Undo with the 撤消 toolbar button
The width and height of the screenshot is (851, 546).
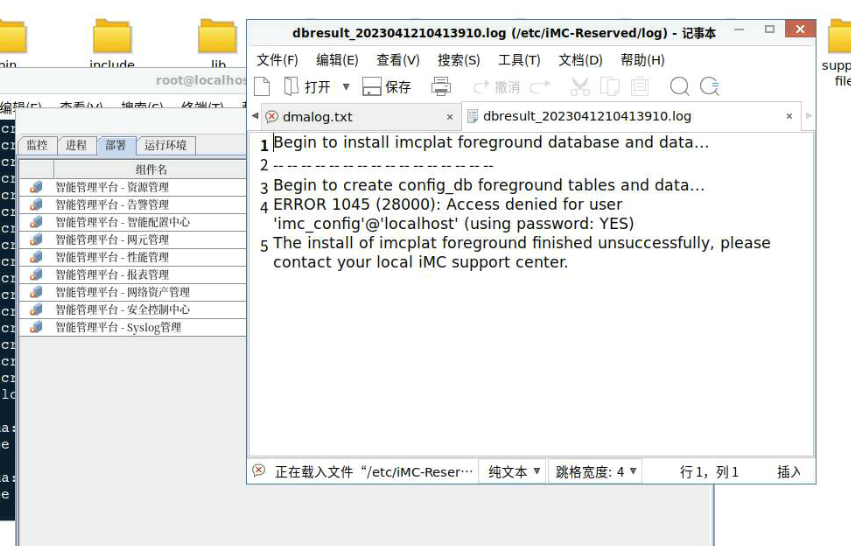497,86
